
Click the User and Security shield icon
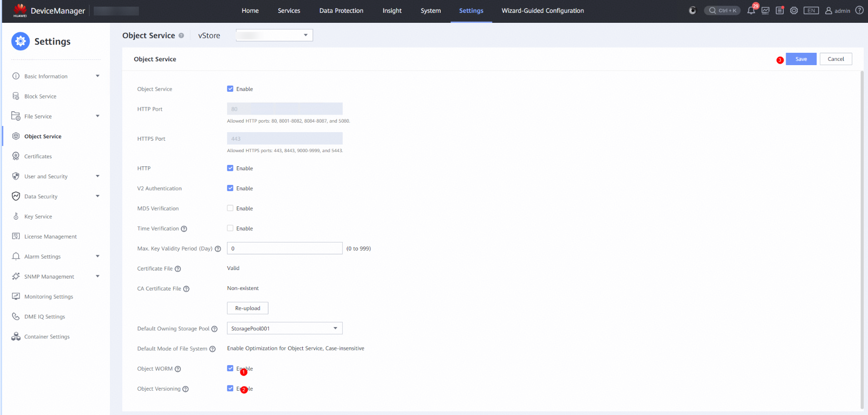click(16, 176)
